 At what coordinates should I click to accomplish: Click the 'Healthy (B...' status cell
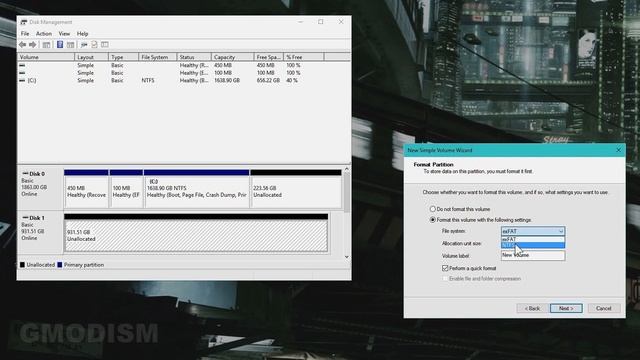click(194, 80)
